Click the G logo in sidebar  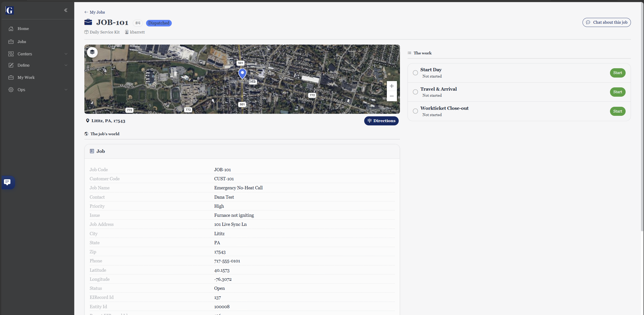[x=10, y=10]
